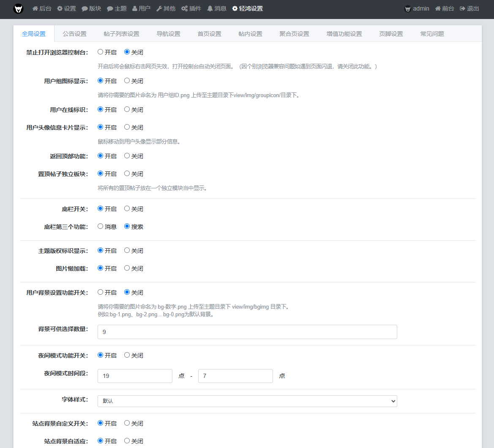This screenshot has height=448, width=494.
Task: Click the site logo in top-left corner
Action: (x=18, y=8)
